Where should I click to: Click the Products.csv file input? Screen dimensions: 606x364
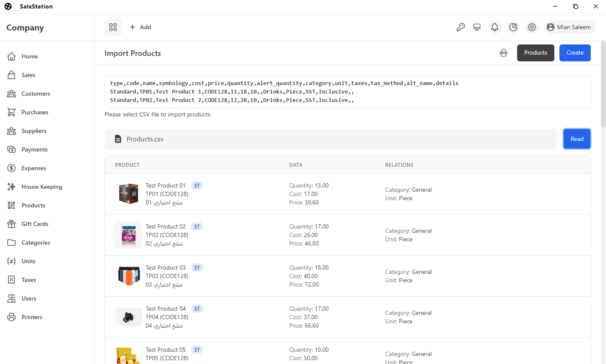330,139
